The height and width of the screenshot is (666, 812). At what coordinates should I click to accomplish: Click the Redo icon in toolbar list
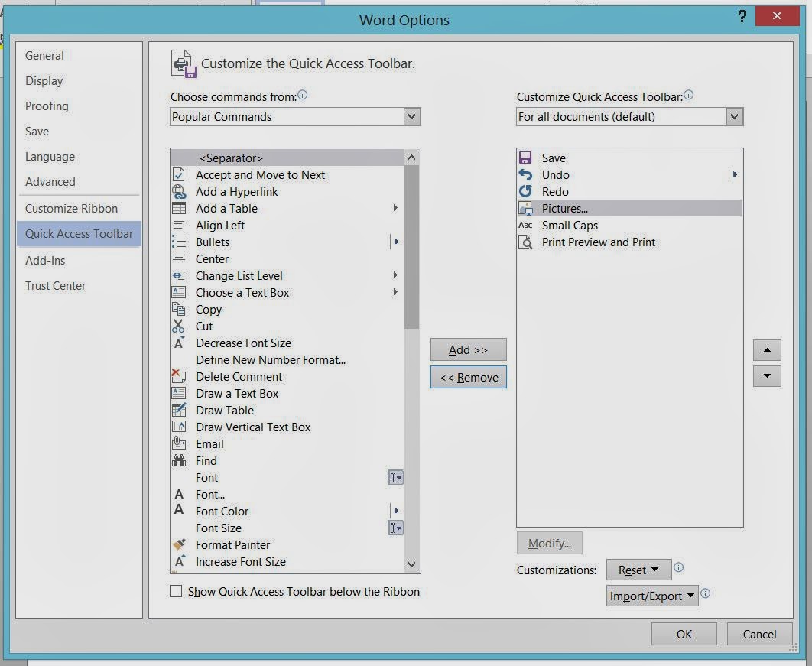[x=525, y=191]
